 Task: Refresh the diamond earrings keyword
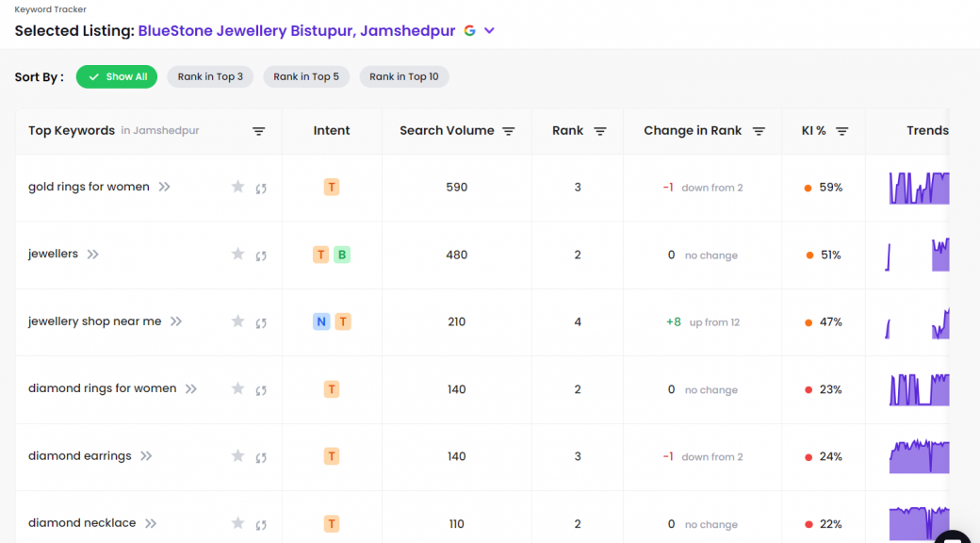[261, 457]
